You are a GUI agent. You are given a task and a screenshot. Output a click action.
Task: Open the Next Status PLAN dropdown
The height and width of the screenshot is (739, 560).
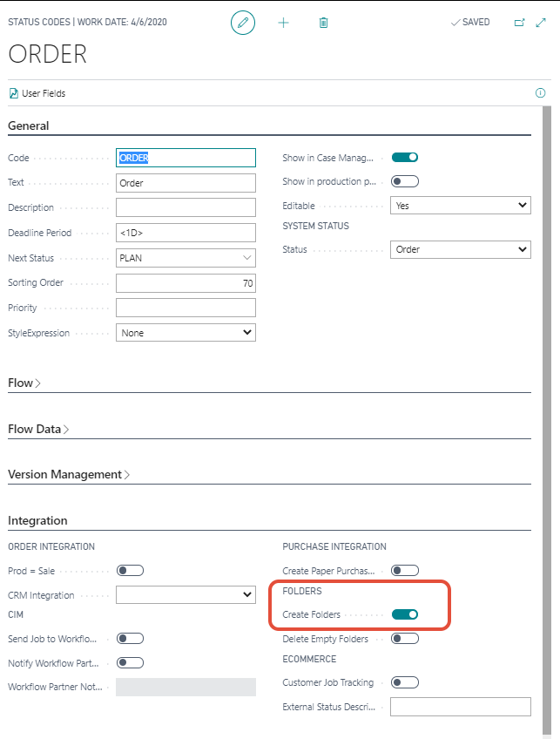pos(186,259)
